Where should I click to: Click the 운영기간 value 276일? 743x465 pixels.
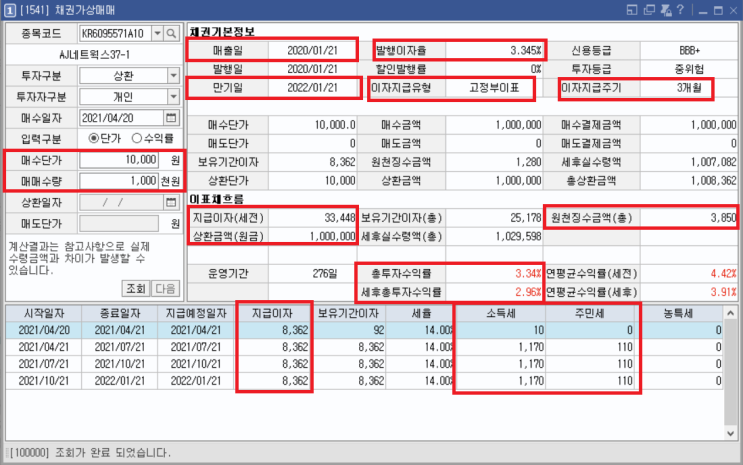coord(325,274)
